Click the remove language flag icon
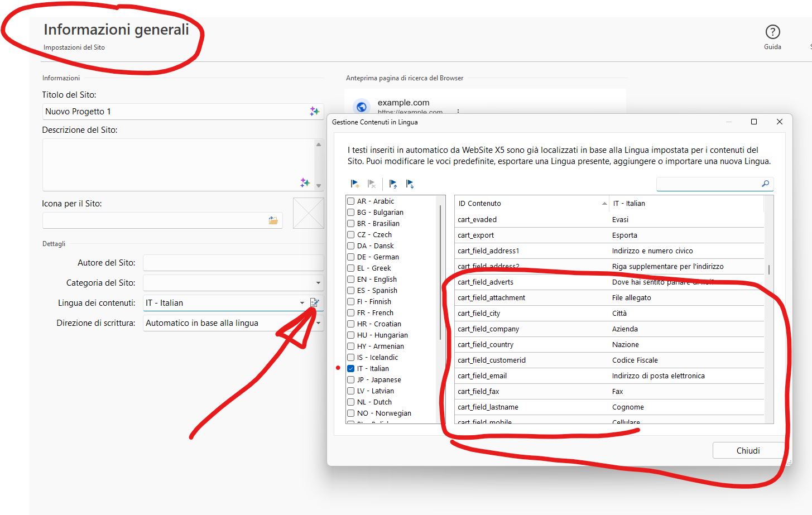The image size is (812, 515). [x=372, y=184]
